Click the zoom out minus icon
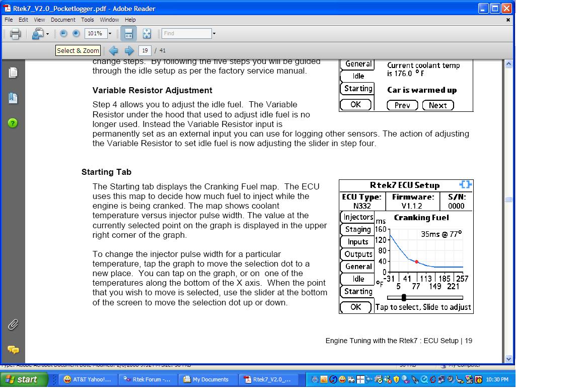The height and width of the screenshot is (392, 588). tap(63, 33)
